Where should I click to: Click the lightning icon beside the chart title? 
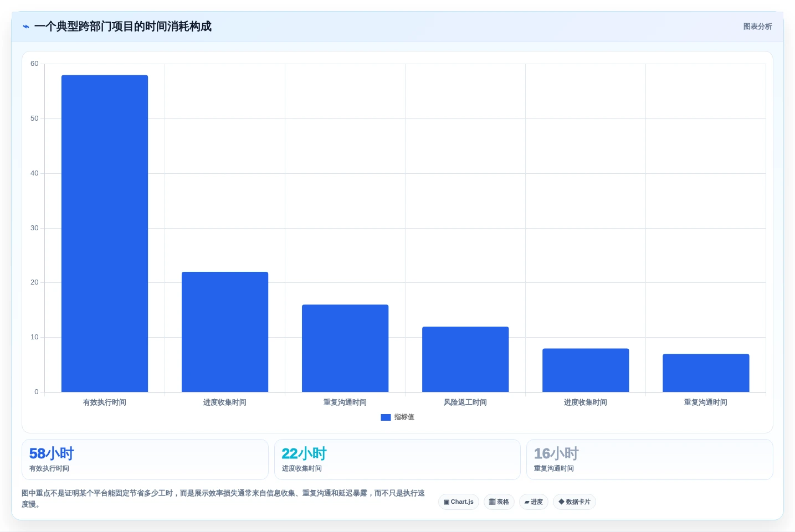pyautogui.click(x=26, y=27)
